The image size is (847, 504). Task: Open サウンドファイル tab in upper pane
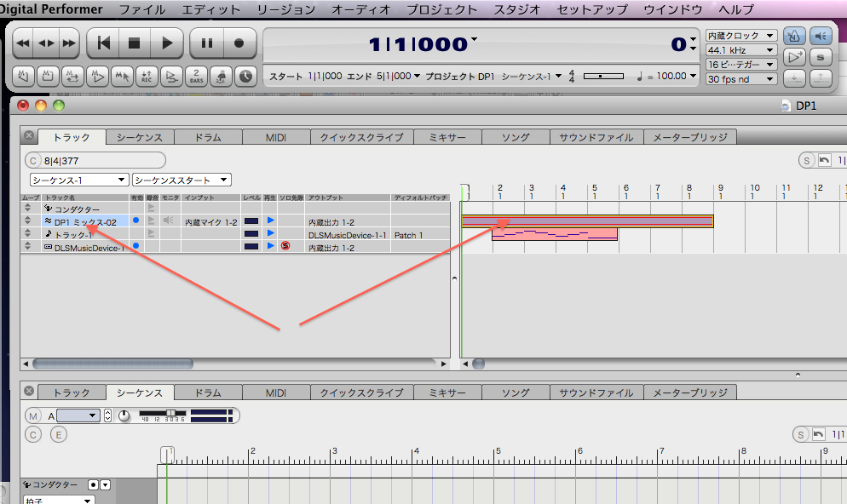(x=596, y=138)
